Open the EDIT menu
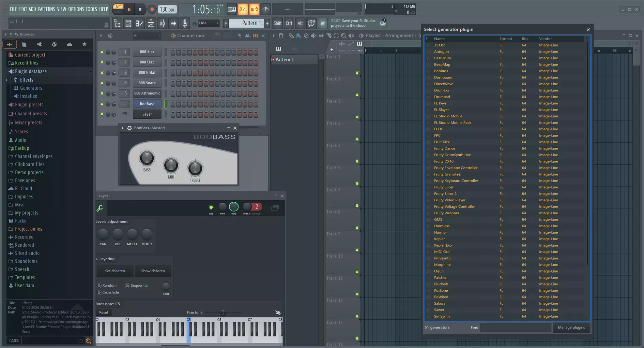This screenshot has height=348, width=644. coord(23,9)
